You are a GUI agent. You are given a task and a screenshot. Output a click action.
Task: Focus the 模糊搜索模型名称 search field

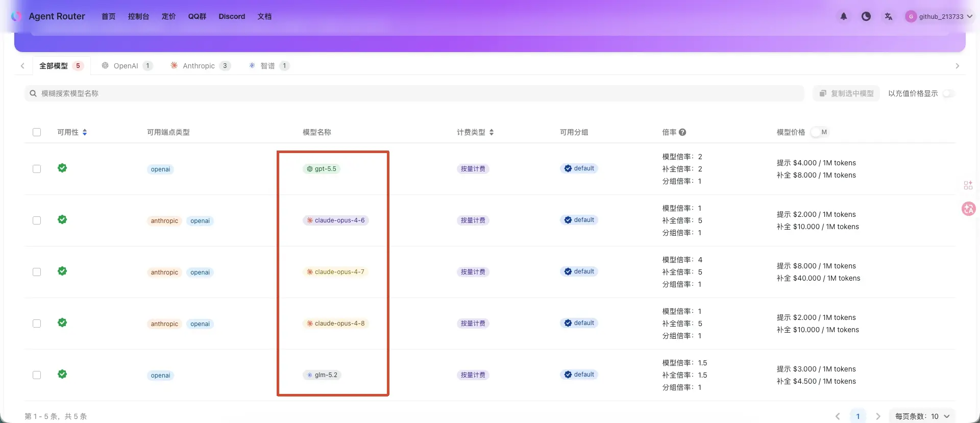click(414, 93)
